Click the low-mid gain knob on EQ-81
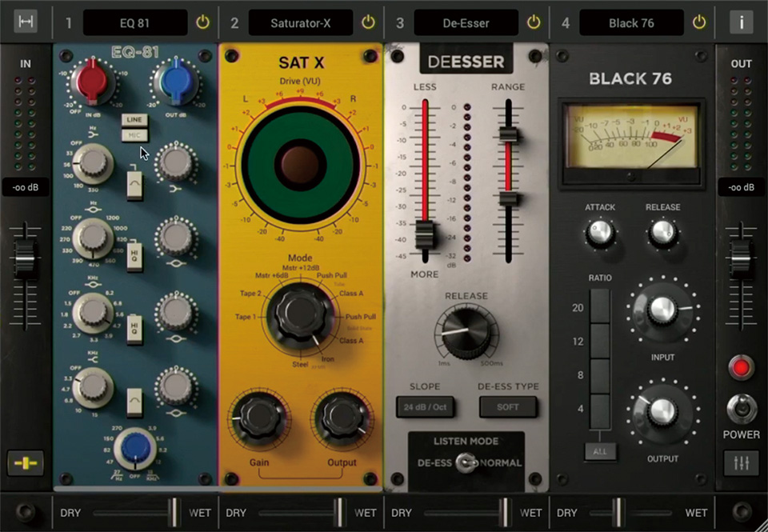The image size is (768, 532). (175, 238)
